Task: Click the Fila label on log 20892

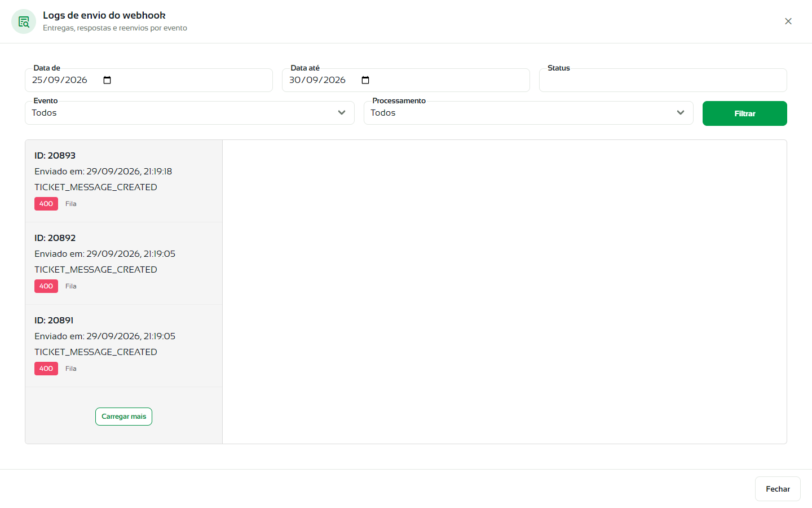Action: tap(71, 286)
